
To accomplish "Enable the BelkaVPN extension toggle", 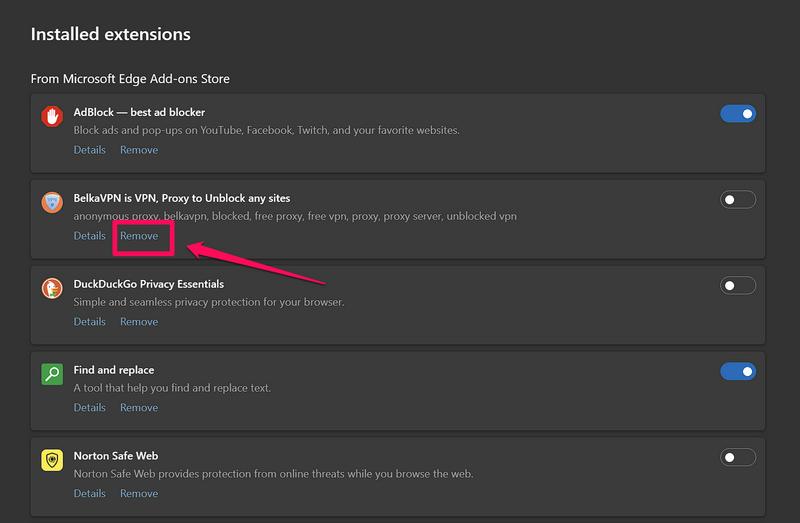I will click(738, 200).
